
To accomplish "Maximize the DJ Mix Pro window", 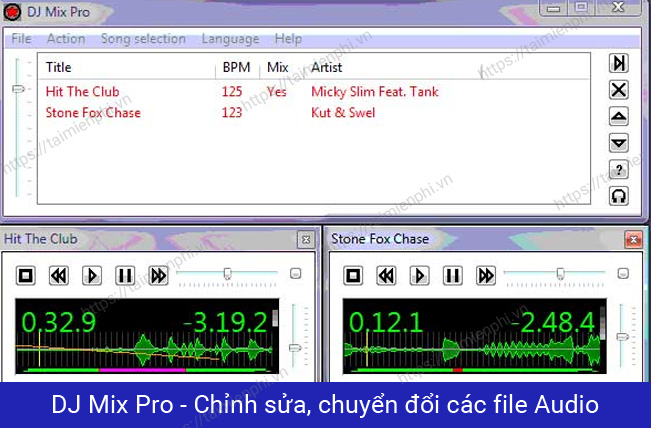I will coord(581,7).
